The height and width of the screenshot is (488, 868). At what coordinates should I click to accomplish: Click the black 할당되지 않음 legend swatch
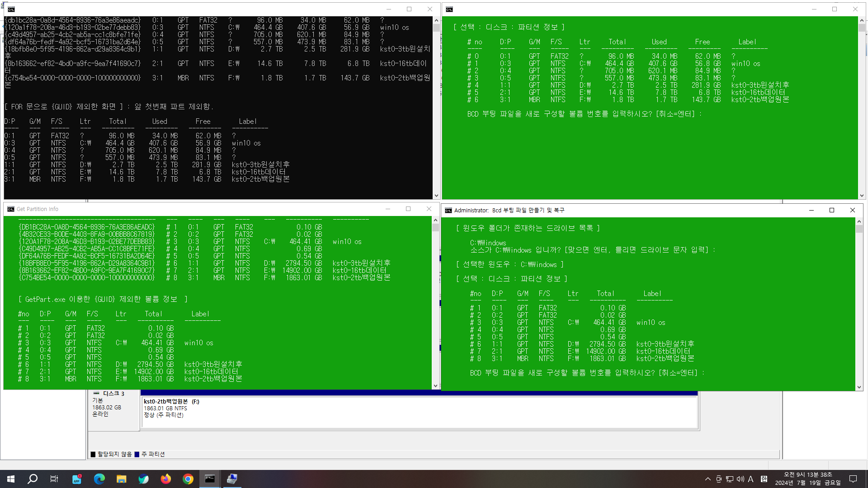(93, 454)
